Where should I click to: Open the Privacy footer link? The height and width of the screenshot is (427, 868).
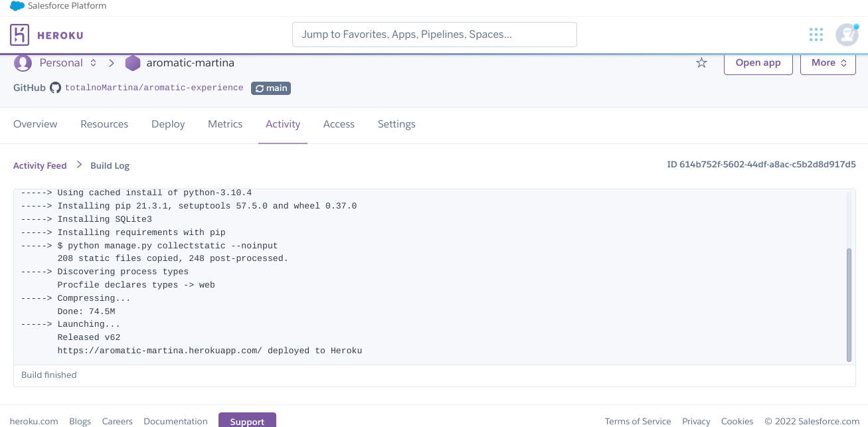point(696,421)
